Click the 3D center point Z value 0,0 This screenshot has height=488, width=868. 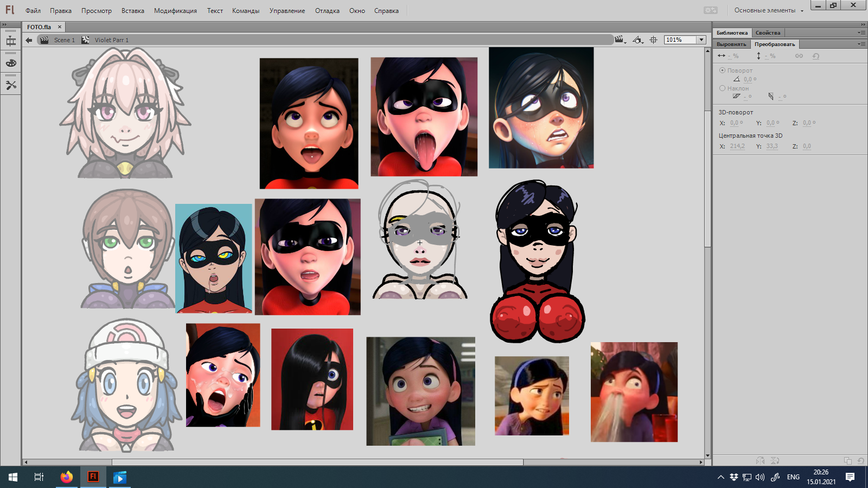807,146
